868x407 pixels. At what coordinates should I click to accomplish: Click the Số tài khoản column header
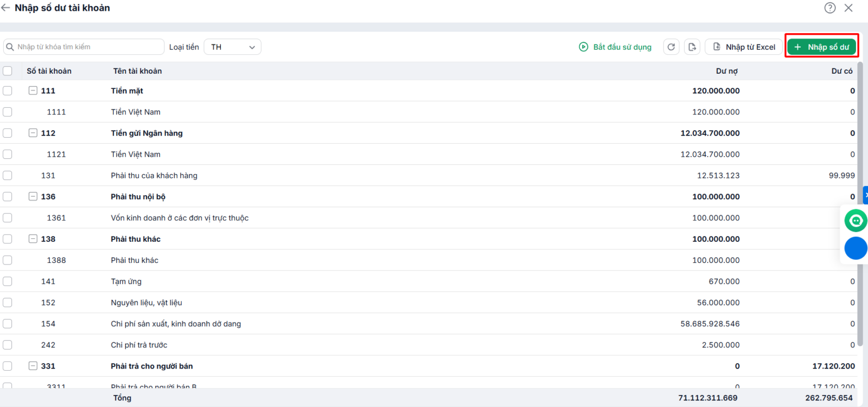click(49, 71)
